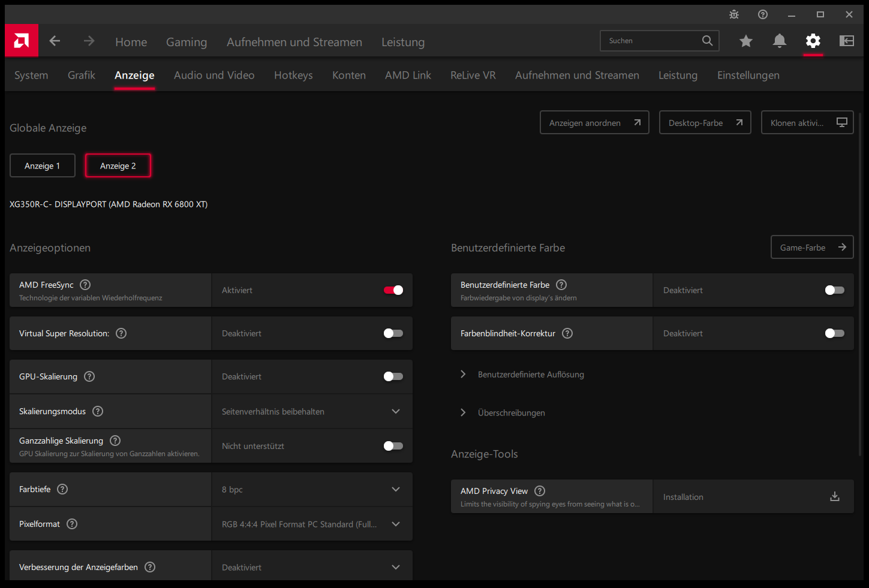Enable Benutzerdefinierte Farbe toggle
Screen dimensions: 869x588
pos(835,290)
